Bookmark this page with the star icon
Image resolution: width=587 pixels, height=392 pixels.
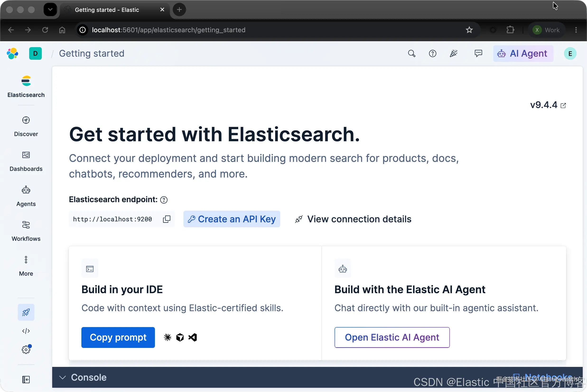pyautogui.click(x=469, y=30)
